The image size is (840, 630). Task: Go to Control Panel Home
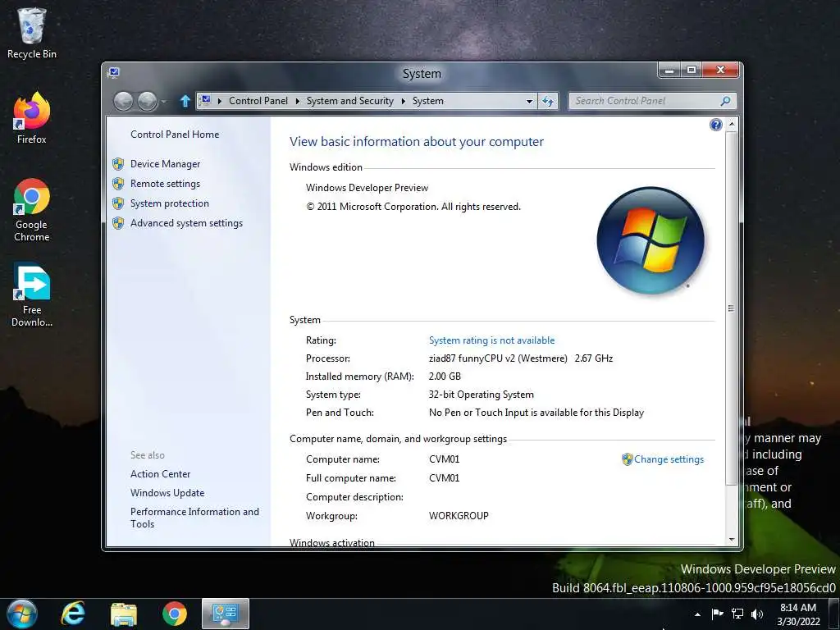tap(175, 135)
